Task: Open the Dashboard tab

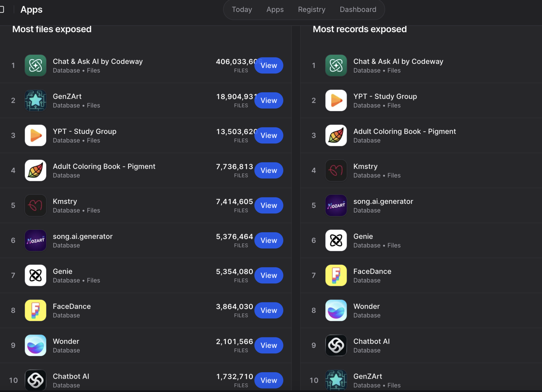Action: 358,9
